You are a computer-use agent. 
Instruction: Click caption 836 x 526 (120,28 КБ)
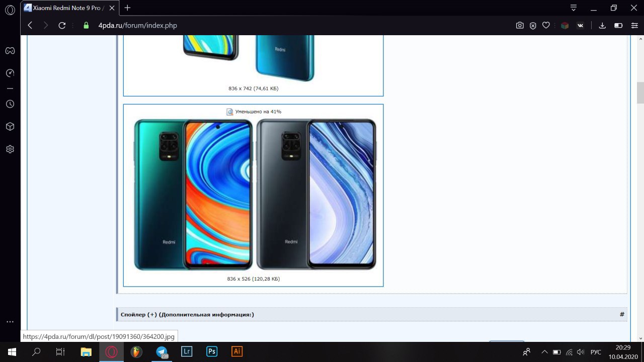pos(253,279)
